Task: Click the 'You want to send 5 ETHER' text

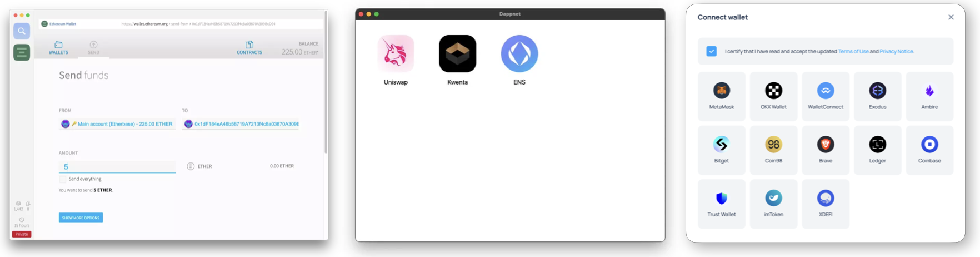Action: point(86,190)
